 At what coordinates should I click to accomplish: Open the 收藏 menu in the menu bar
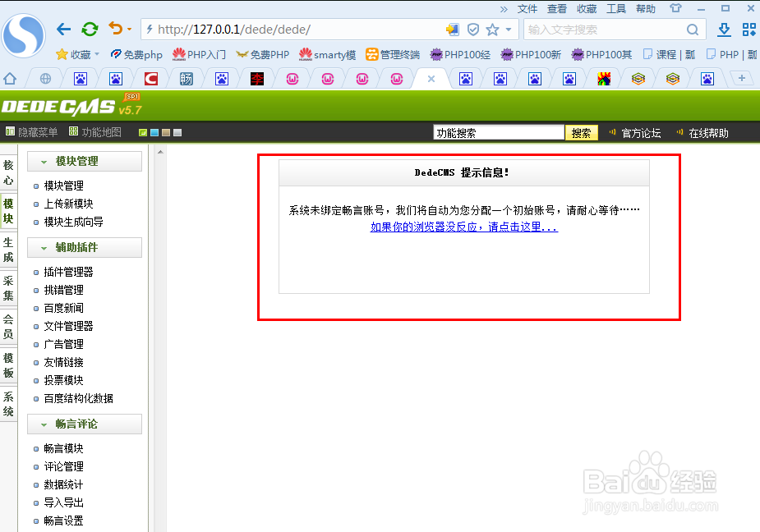coord(587,9)
